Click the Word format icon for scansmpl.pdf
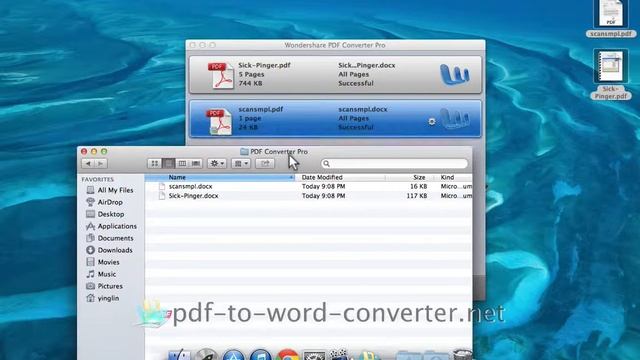 pyautogui.click(x=455, y=119)
